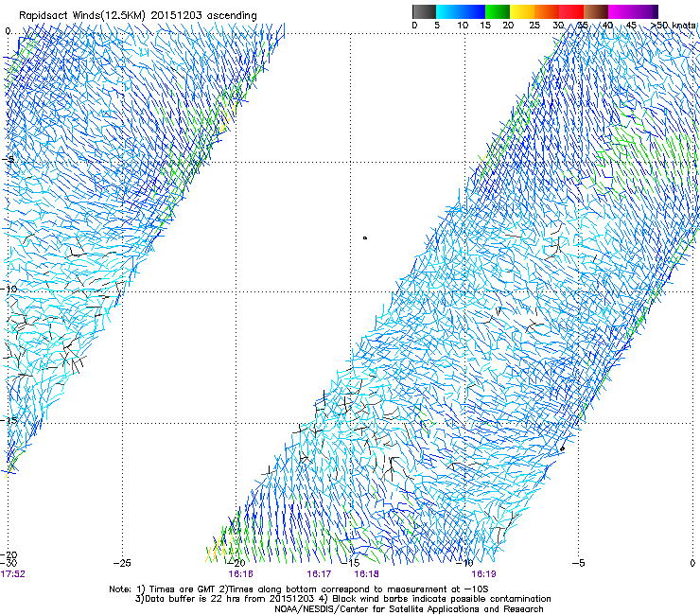
Task: Click the '-15' label on left latitude axis
Action: 9,420
